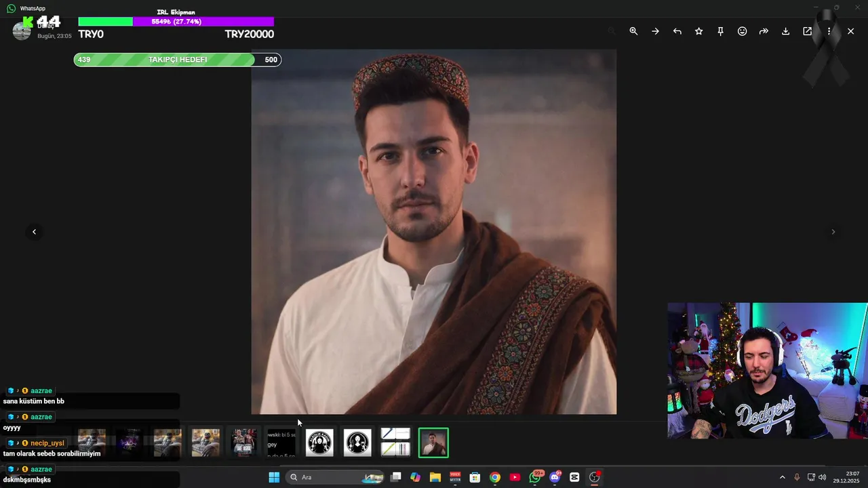Open File Explorer from the taskbar
This screenshot has width=868, height=488.
pos(435,477)
